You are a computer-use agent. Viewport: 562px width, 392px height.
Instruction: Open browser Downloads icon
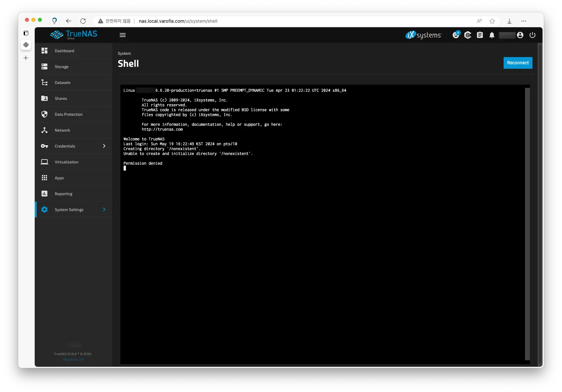coord(509,21)
